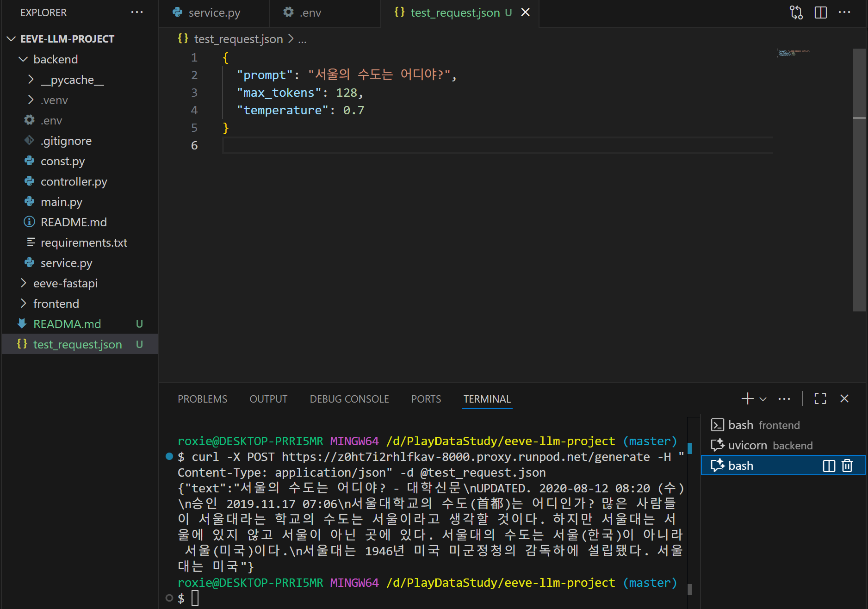Screen dimensions: 868x609
Task: Switch to the service.py editor tab
Action: 214,12
